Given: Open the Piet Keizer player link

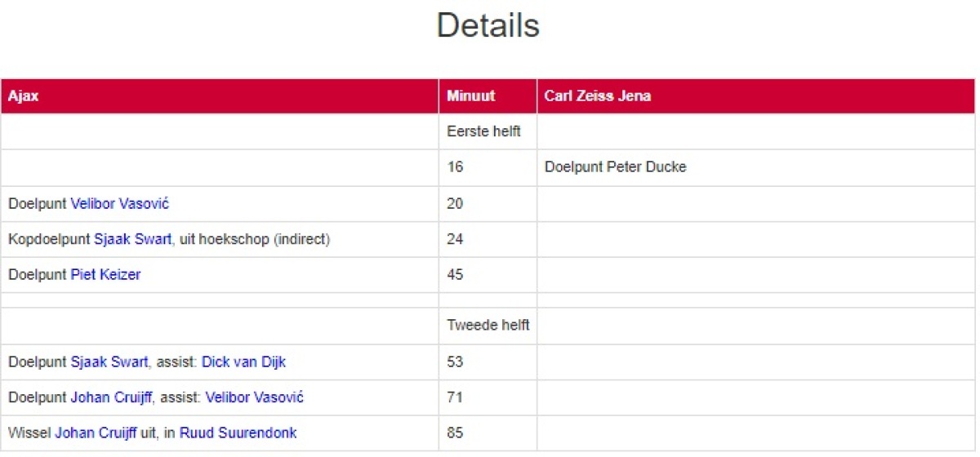Looking at the screenshot, I should point(105,275).
